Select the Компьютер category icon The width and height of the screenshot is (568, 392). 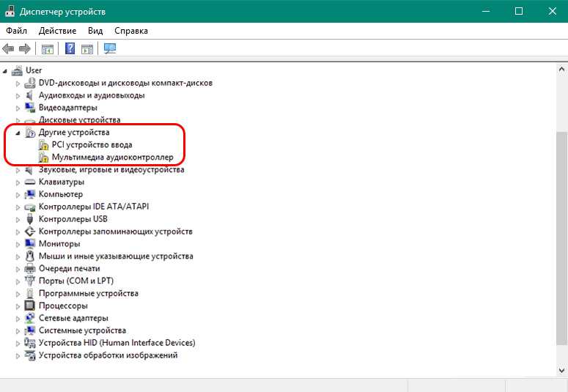30,194
